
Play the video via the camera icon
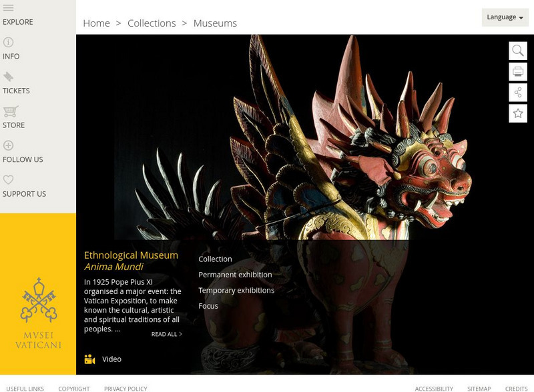coord(89,359)
